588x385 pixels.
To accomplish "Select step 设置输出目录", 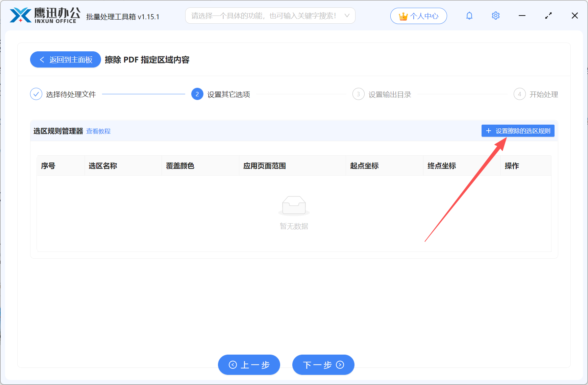I will pyautogui.click(x=389, y=94).
